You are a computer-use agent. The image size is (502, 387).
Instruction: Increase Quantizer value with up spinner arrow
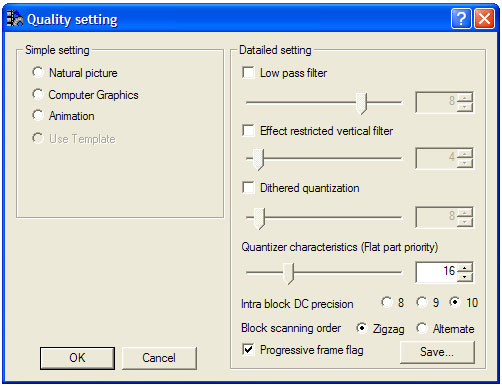[465, 268]
